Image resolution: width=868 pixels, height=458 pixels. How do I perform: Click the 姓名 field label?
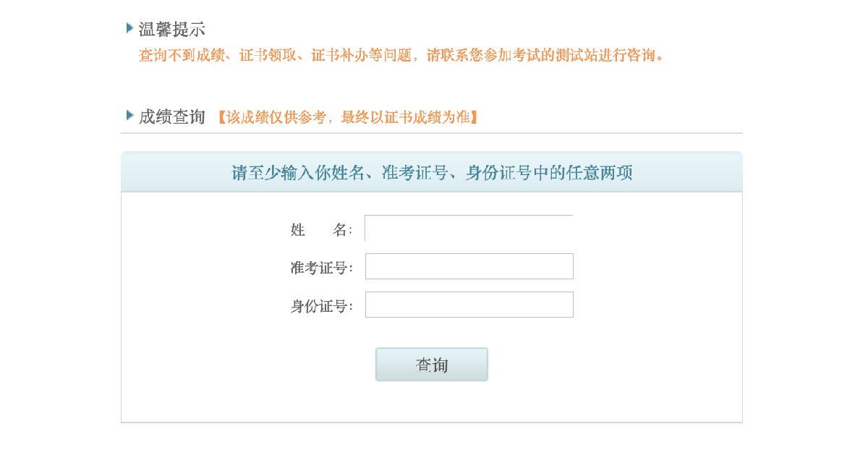pos(321,230)
